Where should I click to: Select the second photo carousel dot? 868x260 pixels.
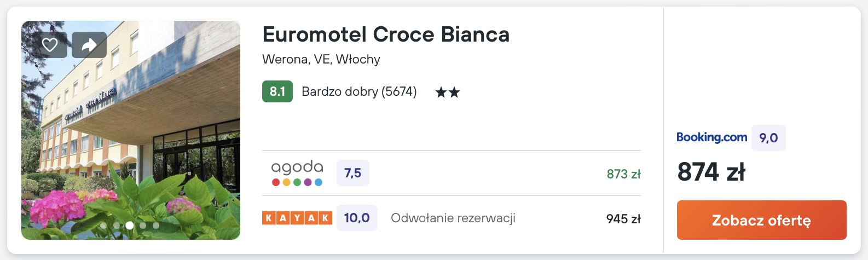coord(117,225)
